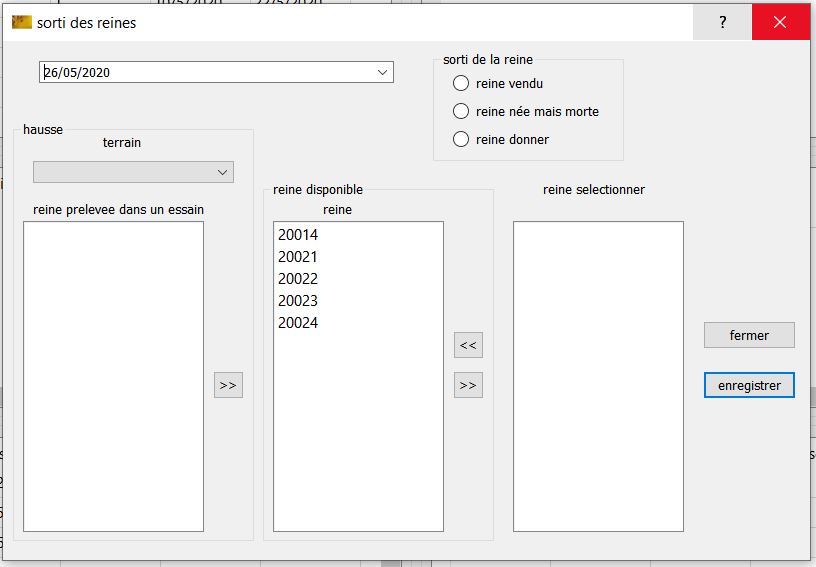Click inside the reine selectionner list box
816x567 pixels.
coord(598,376)
